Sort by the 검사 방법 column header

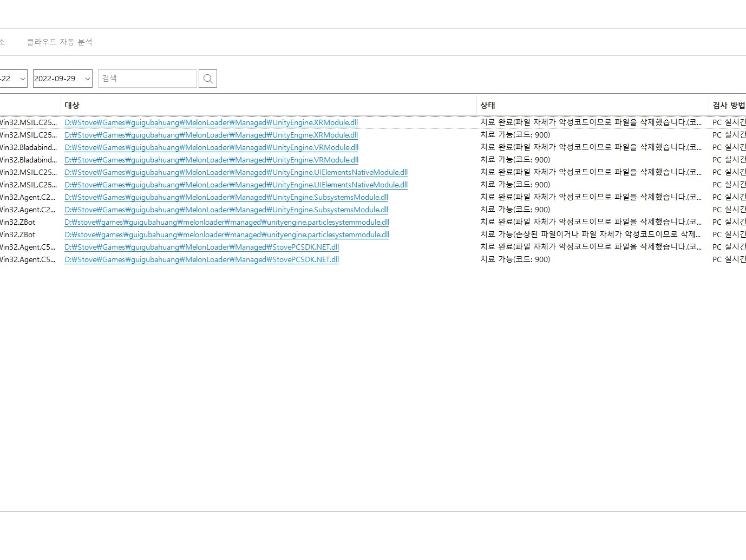point(729,106)
